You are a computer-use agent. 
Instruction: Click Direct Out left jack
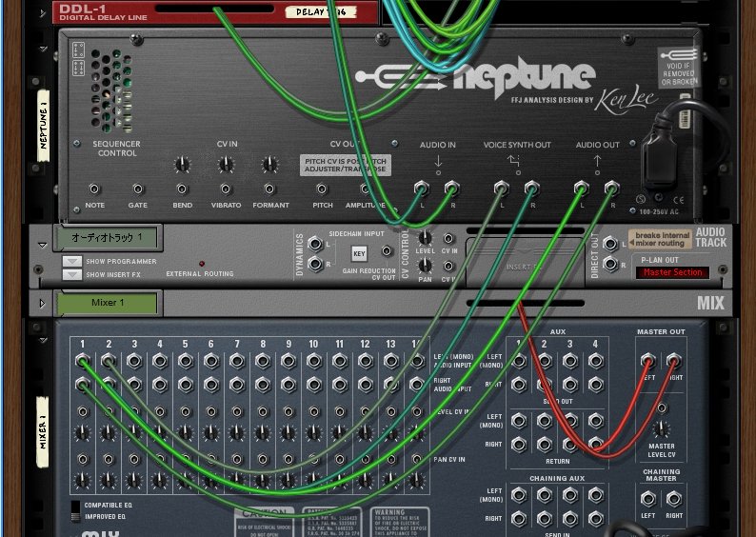pyautogui.click(x=611, y=244)
